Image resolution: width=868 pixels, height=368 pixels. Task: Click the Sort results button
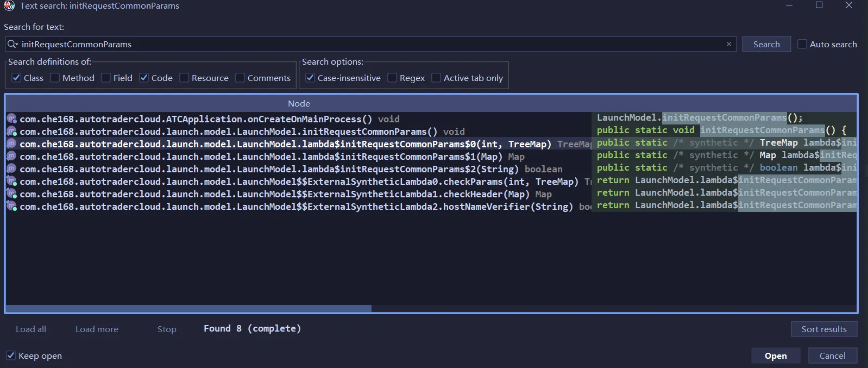click(824, 329)
